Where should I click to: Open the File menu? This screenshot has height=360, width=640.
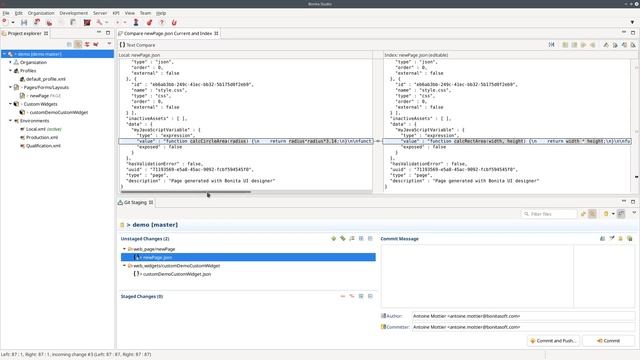6,13
